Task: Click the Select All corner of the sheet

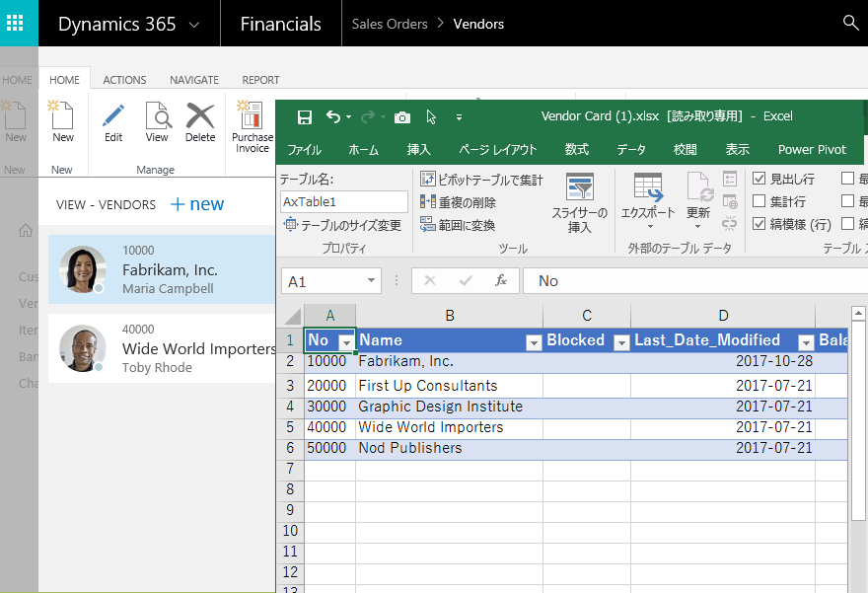Action: [292, 316]
